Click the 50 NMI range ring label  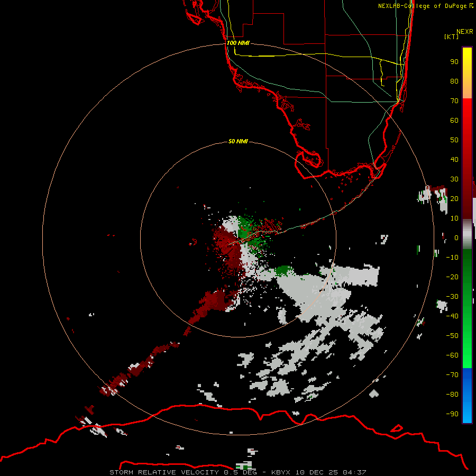238,141
